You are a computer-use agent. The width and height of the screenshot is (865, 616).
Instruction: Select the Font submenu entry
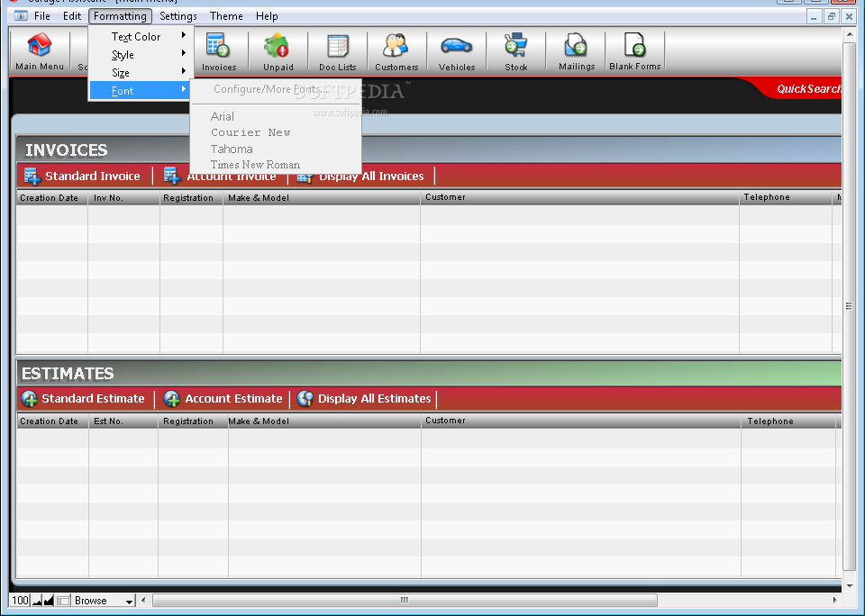[141, 90]
